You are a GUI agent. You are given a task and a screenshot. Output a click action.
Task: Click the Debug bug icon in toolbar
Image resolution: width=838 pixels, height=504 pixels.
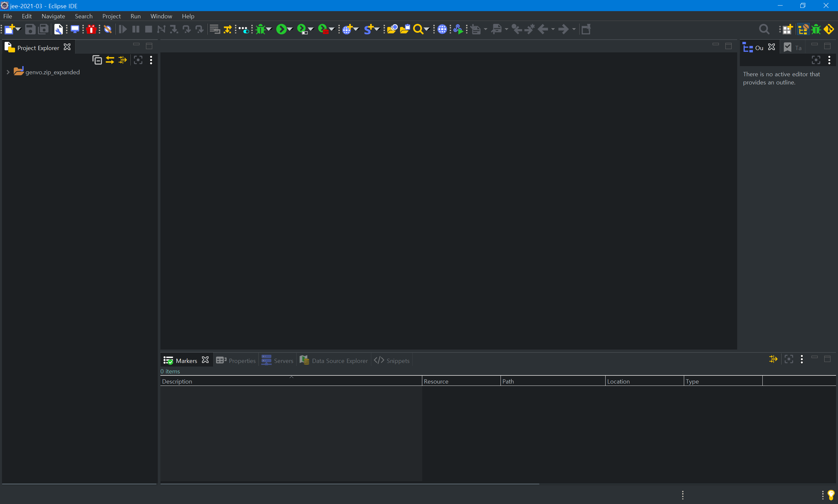coord(261,29)
